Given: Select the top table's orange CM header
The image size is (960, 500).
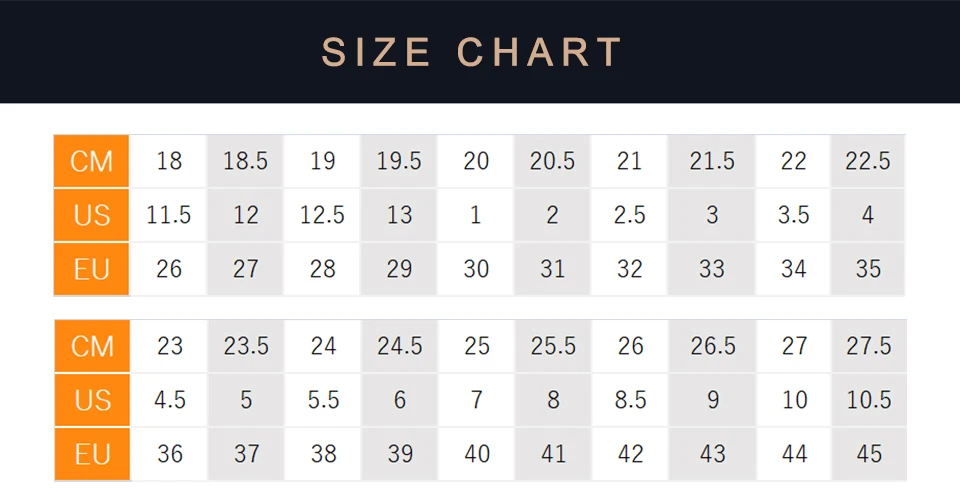Looking at the screenshot, I should (x=91, y=161).
